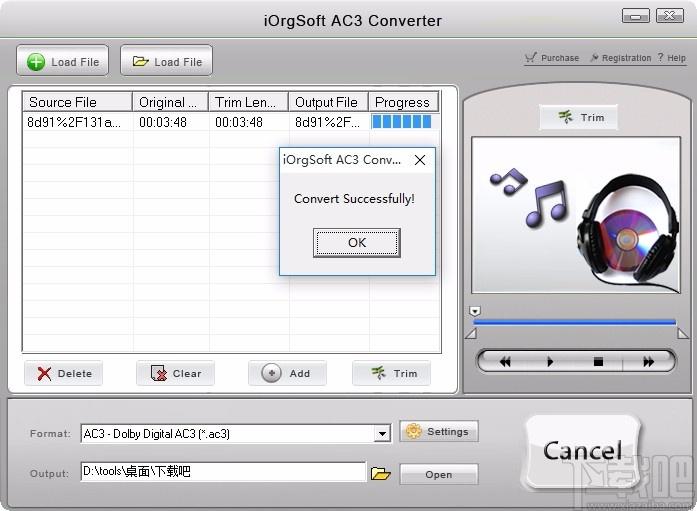Click the Trim Len... column header

tap(248, 102)
